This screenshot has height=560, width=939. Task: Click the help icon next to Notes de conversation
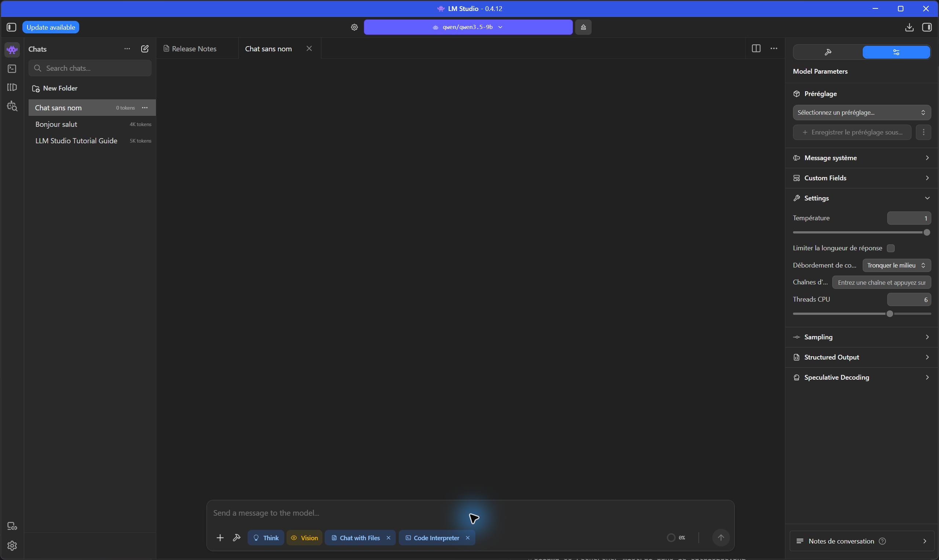[882, 541]
